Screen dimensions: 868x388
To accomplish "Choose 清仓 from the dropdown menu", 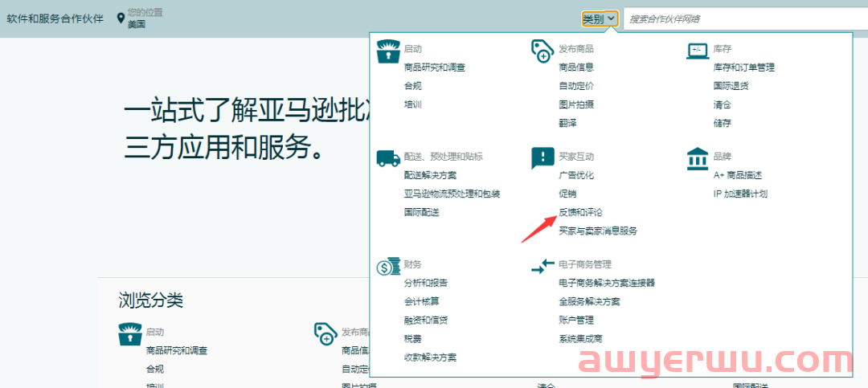I will click(723, 104).
